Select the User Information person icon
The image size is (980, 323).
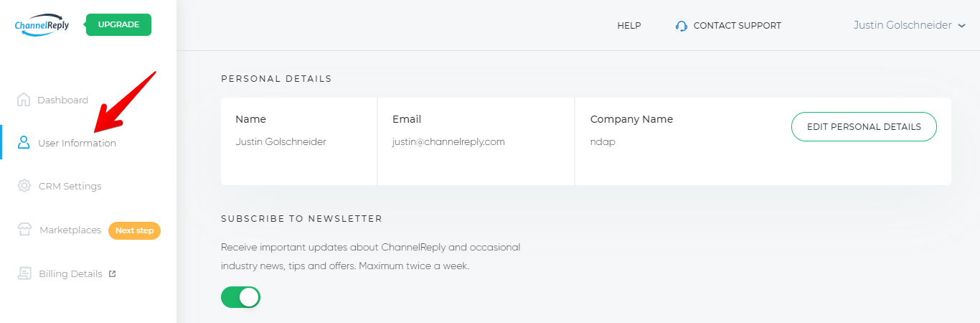click(24, 143)
